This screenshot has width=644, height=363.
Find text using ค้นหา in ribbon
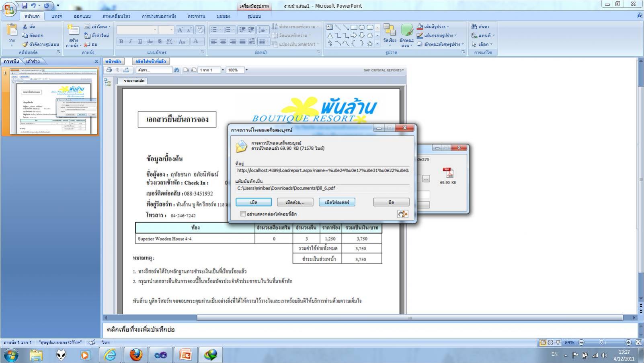(x=480, y=27)
